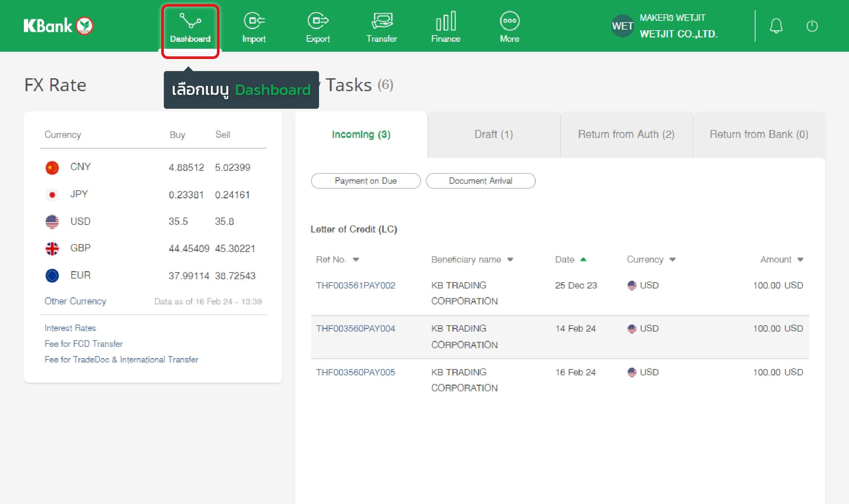Click the WET user avatar
The width and height of the screenshot is (849, 504).
[x=622, y=26]
